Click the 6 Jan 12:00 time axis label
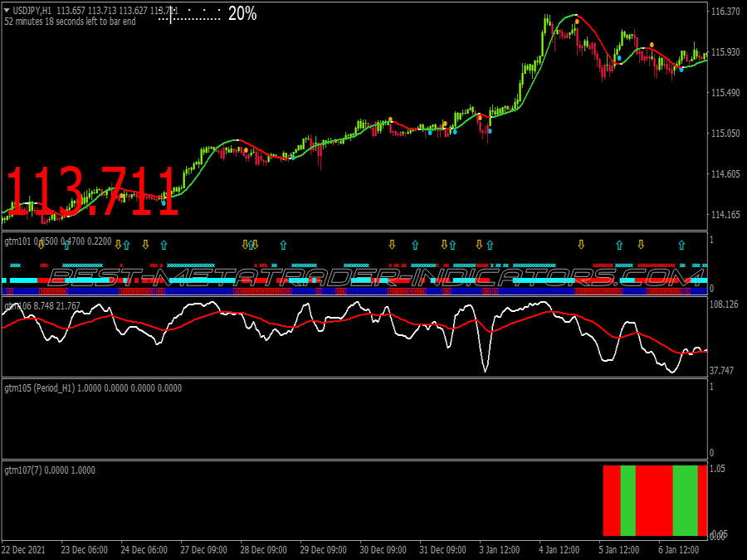The width and height of the screenshot is (747, 560). 679,550
